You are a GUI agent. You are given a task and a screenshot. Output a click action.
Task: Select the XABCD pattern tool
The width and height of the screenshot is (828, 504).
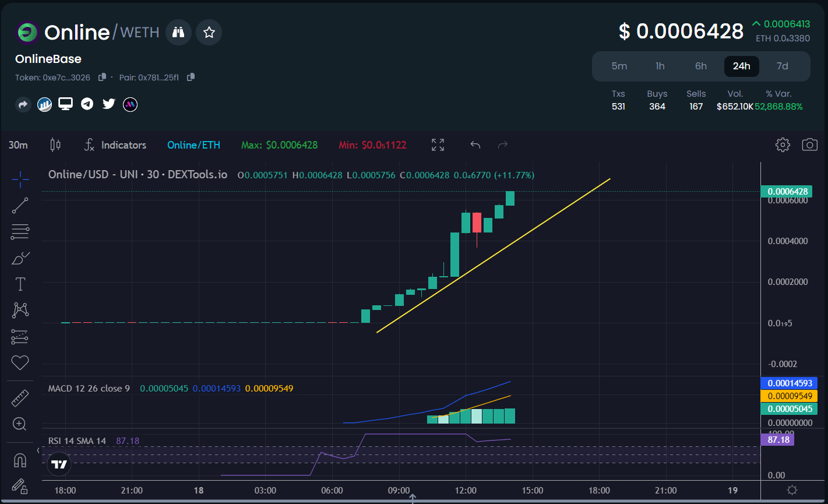click(x=20, y=310)
